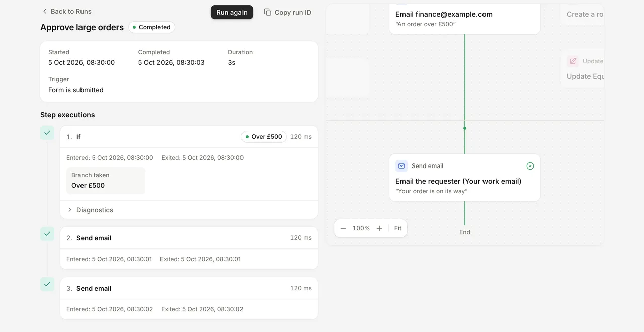Click the checkmark icon beside step 3 Send email
The width and height of the screenshot is (644, 332).
tap(47, 284)
